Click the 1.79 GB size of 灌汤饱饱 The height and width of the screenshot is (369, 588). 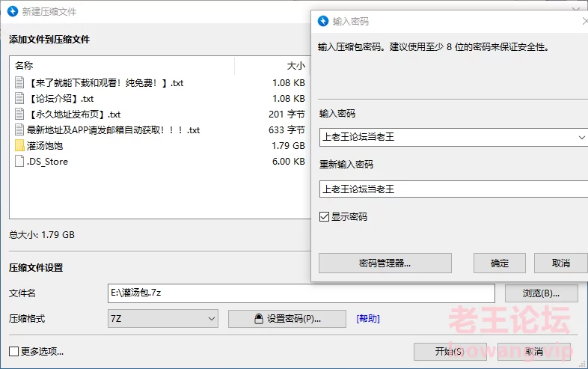point(288,146)
